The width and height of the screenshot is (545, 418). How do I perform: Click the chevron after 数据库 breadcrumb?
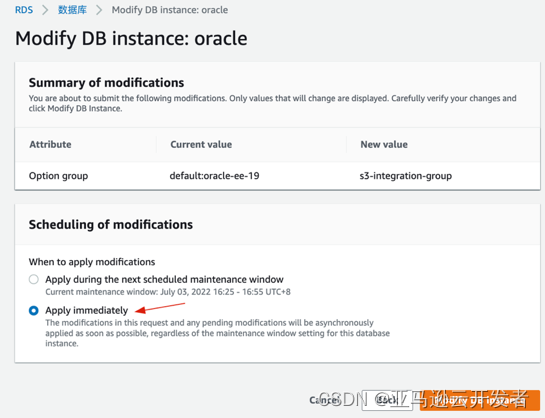point(99,10)
